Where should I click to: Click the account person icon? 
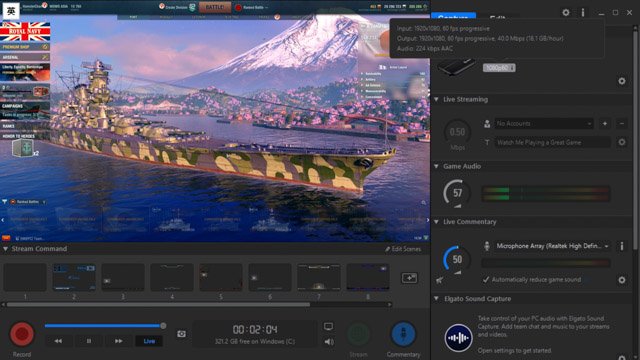click(487, 124)
